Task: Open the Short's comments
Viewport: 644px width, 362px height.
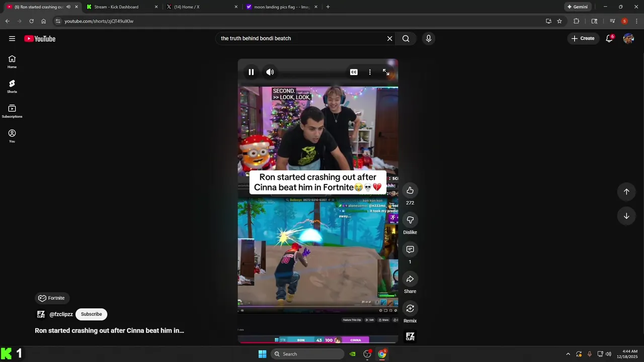Action: pyautogui.click(x=410, y=249)
